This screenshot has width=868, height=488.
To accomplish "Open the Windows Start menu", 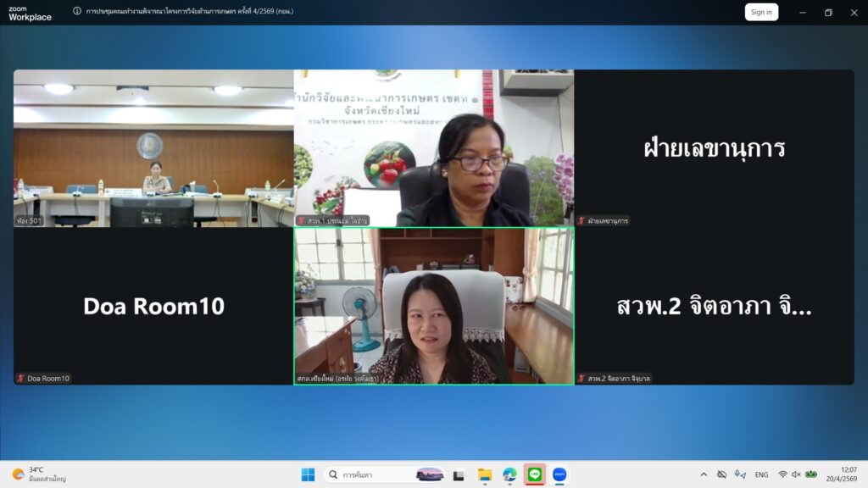I will coord(308,474).
